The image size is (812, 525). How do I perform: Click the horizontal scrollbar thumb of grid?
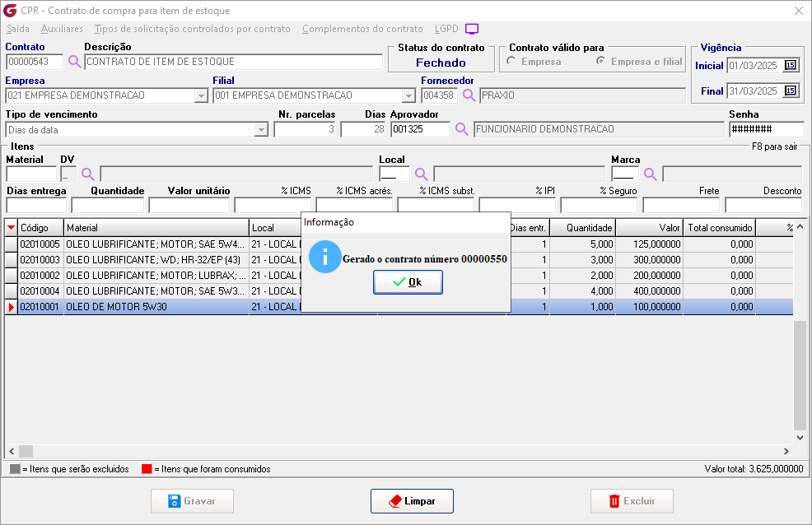point(26,451)
